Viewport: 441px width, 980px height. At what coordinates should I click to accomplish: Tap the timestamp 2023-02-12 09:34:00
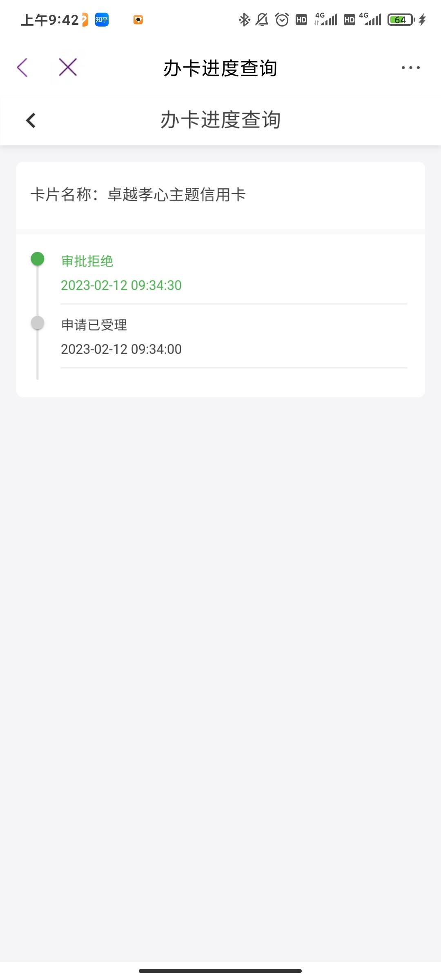(x=121, y=349)
